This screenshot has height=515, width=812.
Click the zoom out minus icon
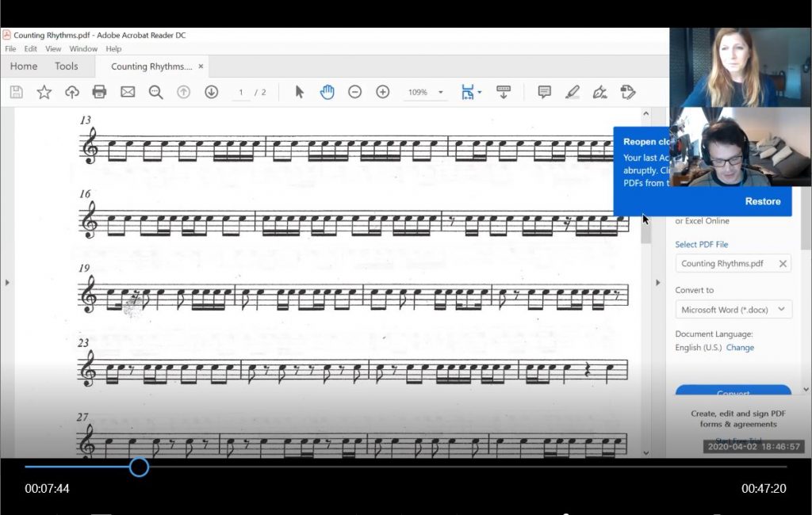[x=355, y=92]
